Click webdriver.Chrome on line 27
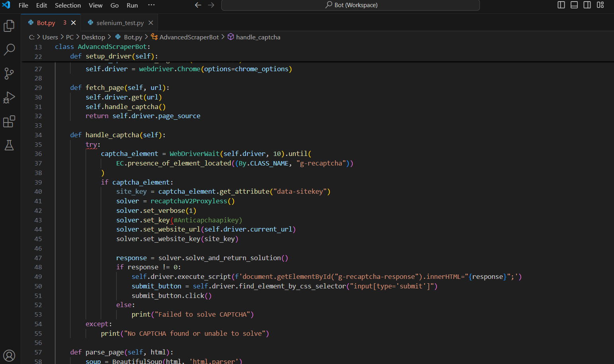This screenshot has width=614, height=364. click(x=170, y=69)
